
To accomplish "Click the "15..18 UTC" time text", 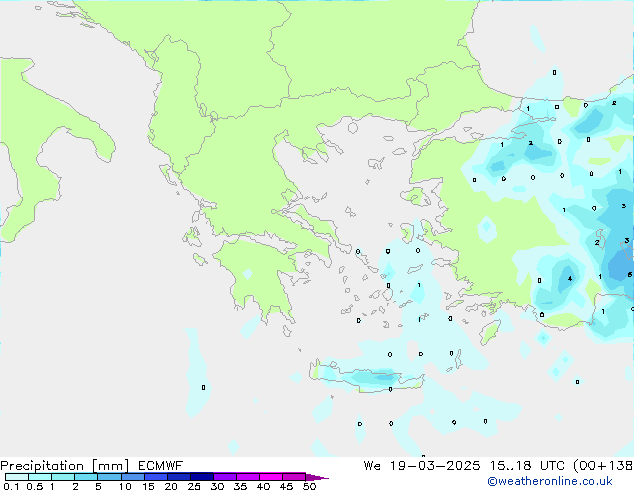I will pyautogui.click(x=527, y=465).
